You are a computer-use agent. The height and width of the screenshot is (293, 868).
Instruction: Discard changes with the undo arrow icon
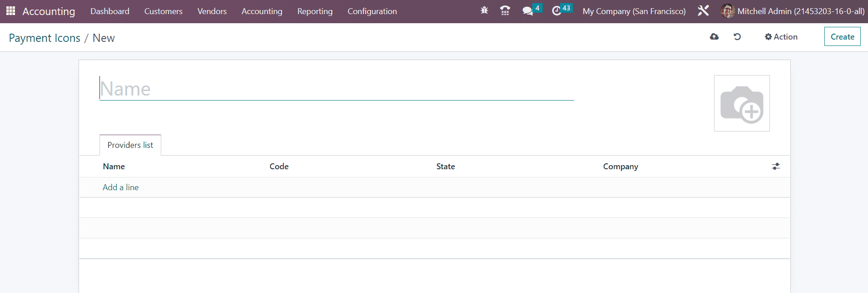point(737,37)
